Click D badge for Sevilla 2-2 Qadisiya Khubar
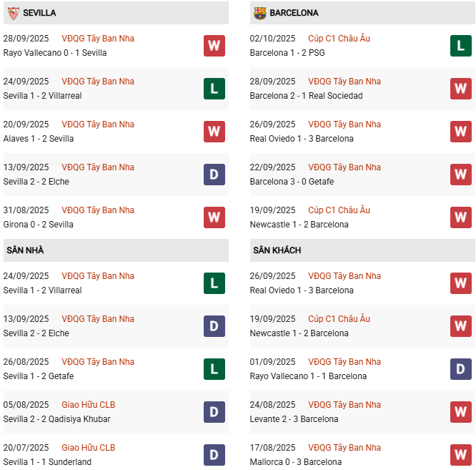The image size is (476, 470). 214,412
